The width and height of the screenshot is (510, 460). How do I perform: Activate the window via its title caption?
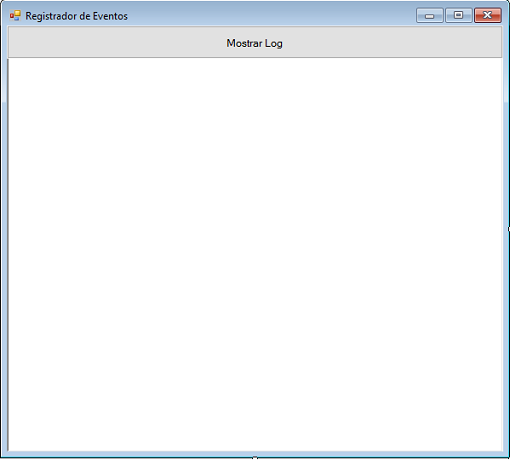76,16
